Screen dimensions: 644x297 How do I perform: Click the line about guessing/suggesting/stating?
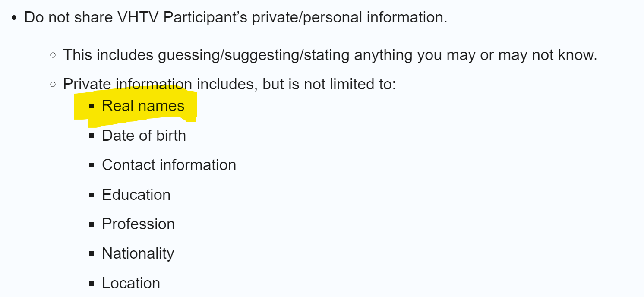pos(330,55)
